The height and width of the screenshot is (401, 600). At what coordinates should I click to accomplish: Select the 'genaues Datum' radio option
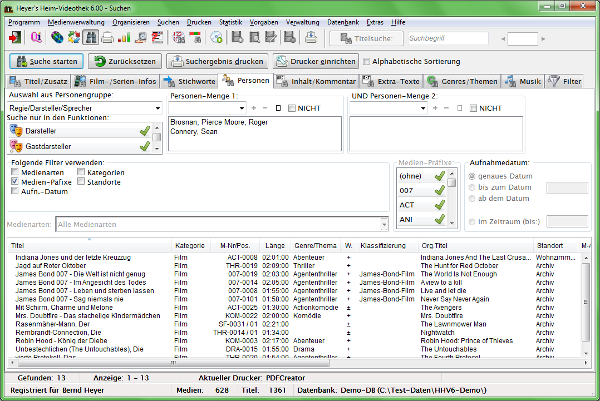471,176
